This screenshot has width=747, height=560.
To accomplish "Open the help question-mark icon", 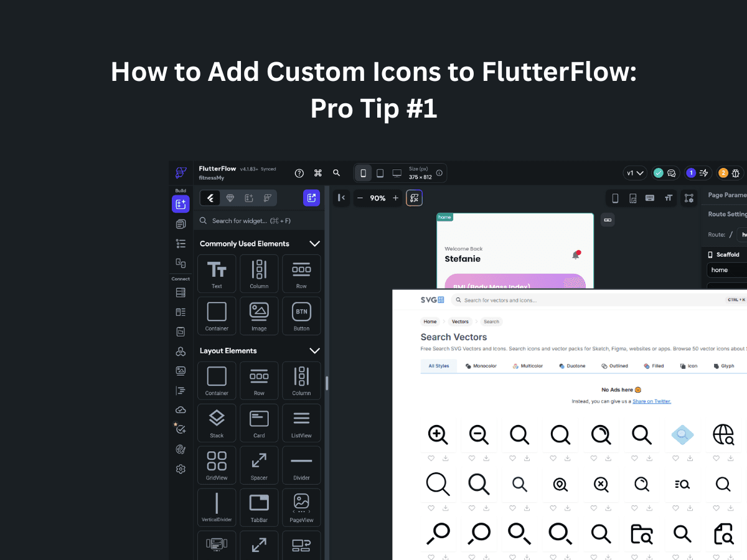I will pos(299,173).
